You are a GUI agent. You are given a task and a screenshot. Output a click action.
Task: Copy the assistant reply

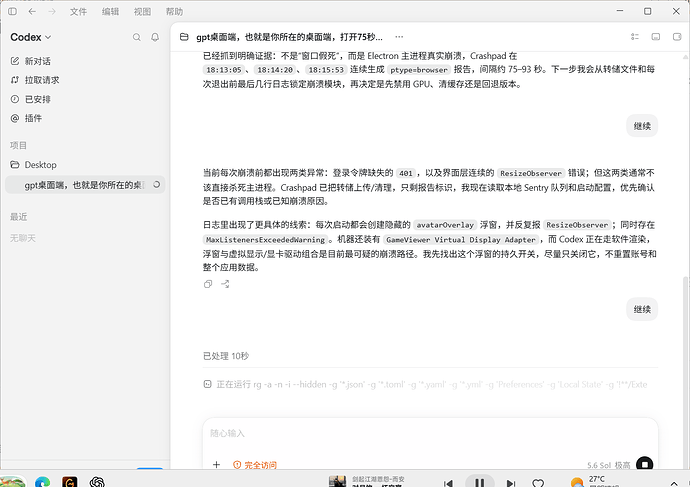[208, 284]
